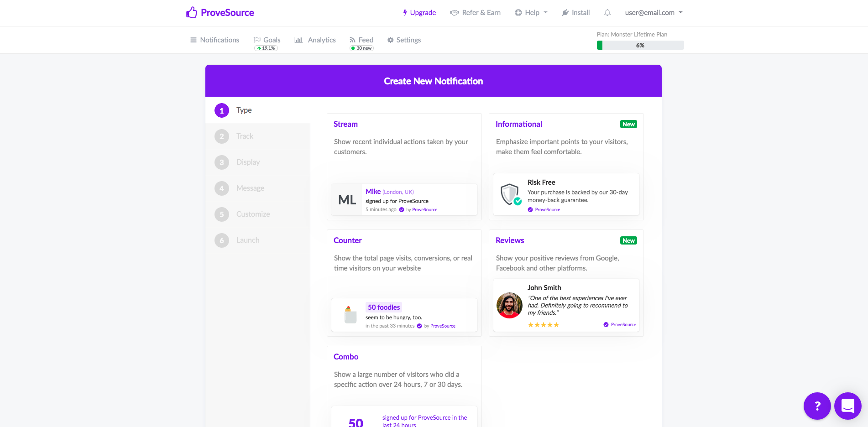Click the step 6 circle icon

tap(222, 240)
